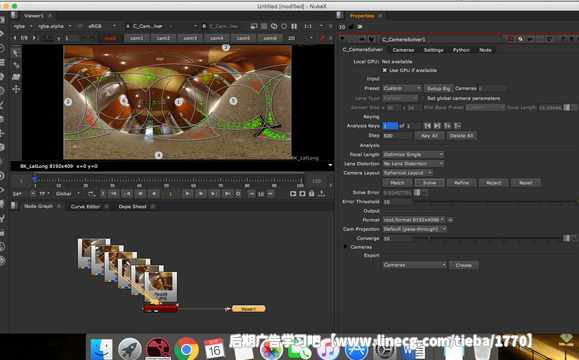Switch to the Settings tab
Screen dimensions: 579x360
click(x=433, y=50)
